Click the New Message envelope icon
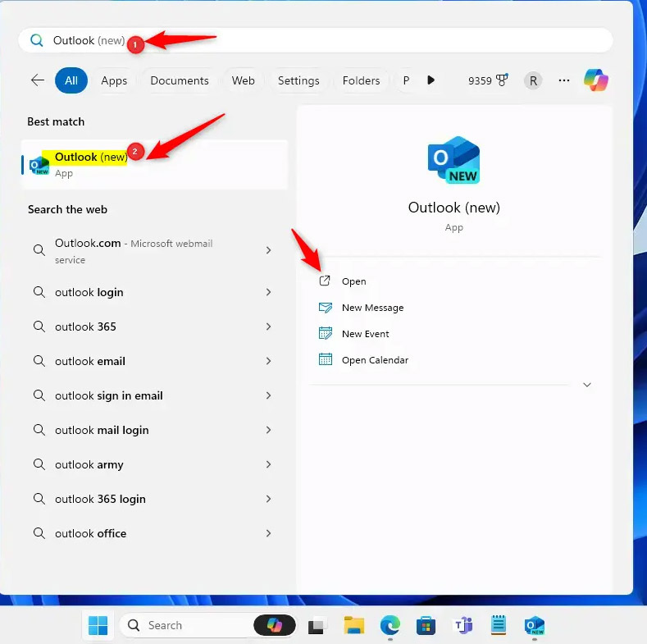647x644 pixels. pyautogui.click(x=326, y=307)
